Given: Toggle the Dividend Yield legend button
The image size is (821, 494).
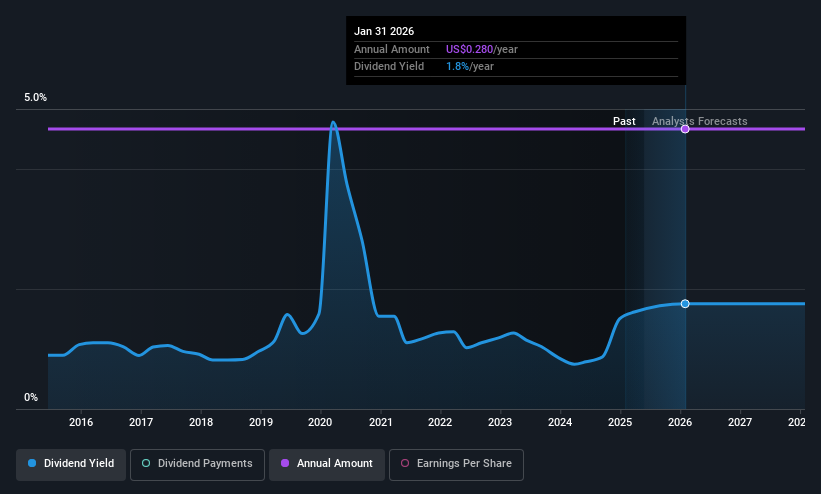Looking at the screenshot, I should (x=71, y=465).
